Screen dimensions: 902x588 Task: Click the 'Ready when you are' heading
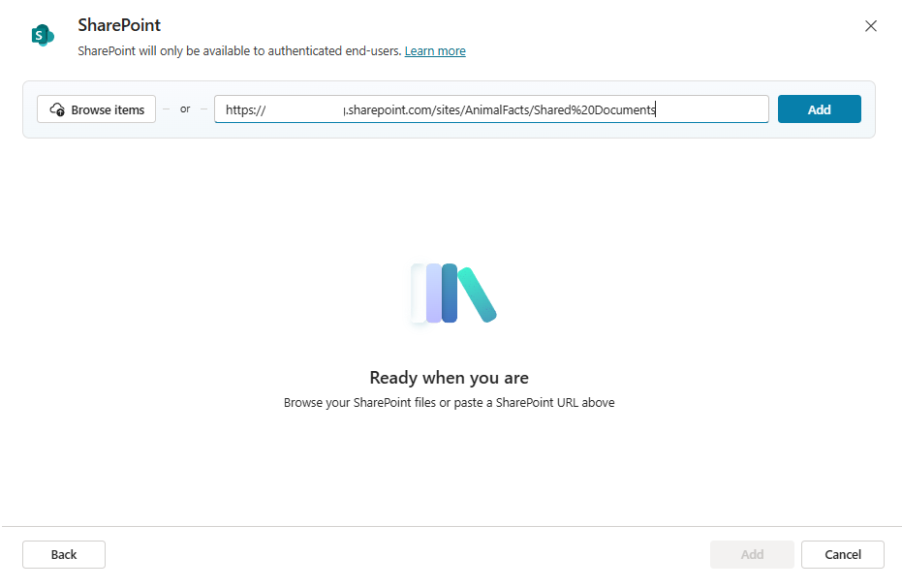click(x=449, y=378)
